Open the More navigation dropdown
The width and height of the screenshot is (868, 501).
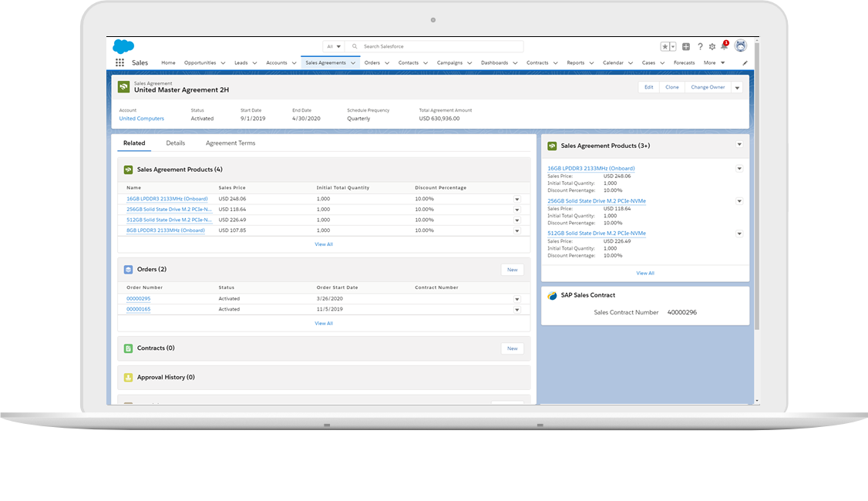coord(714,62)
